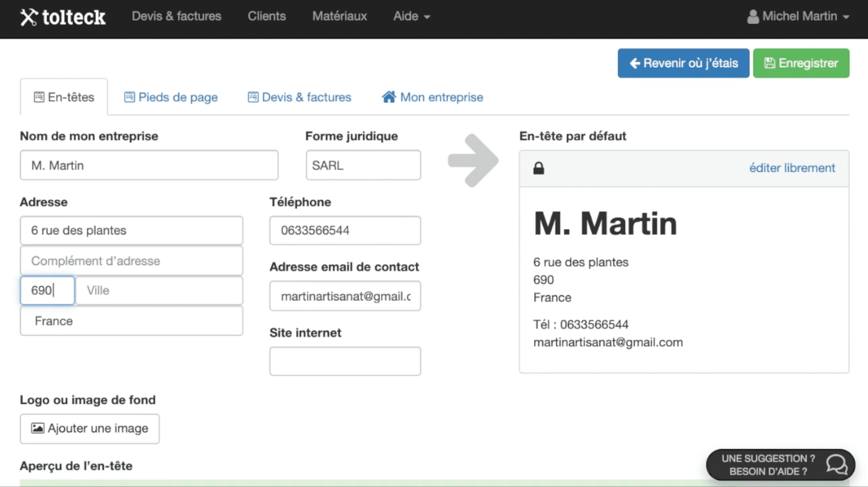The width and height of the screenshot is (868, 487).
Task: Click the postal code field
Action: pos(47,290)
